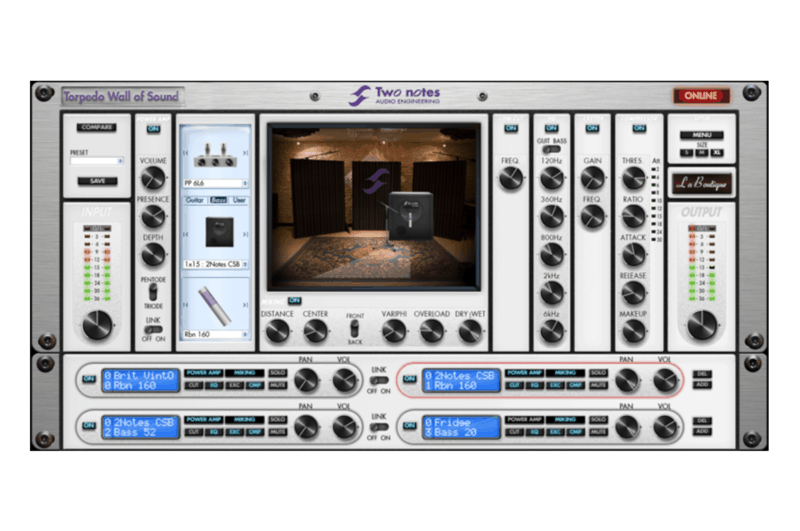800x531 pixels.
Task: Set plugin size to M
Action: [x=702, y=153]
